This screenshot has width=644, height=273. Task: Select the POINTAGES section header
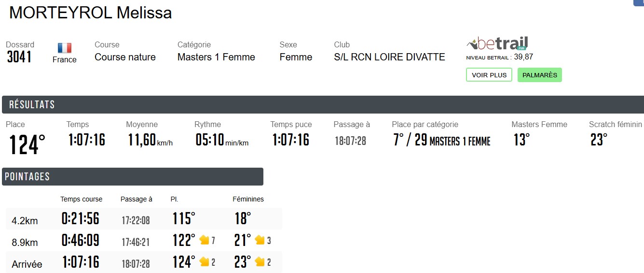pos(27,176)
